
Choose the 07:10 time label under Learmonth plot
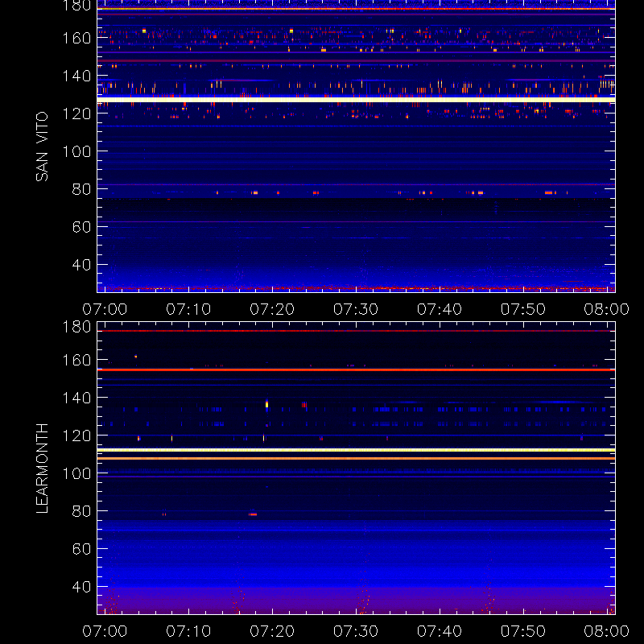pos(188,631)
